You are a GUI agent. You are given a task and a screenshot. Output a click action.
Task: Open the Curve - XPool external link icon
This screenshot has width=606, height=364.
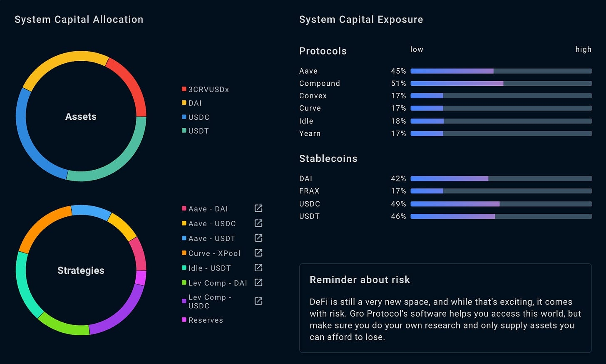tap(258, 253)
